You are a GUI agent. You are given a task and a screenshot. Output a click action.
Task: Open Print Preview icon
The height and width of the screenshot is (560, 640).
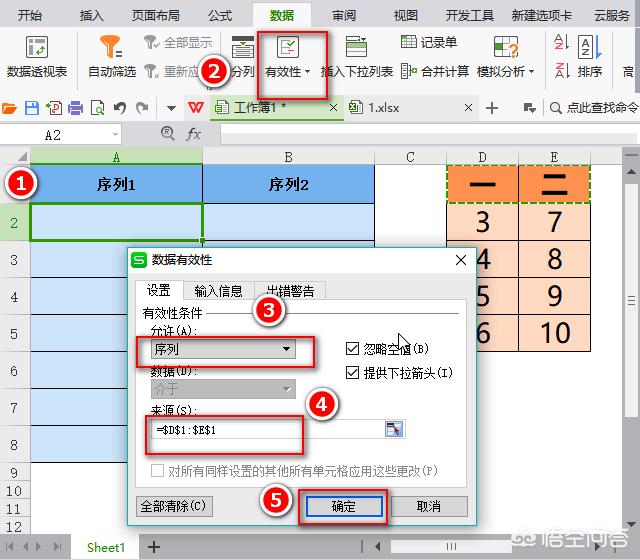98,108
